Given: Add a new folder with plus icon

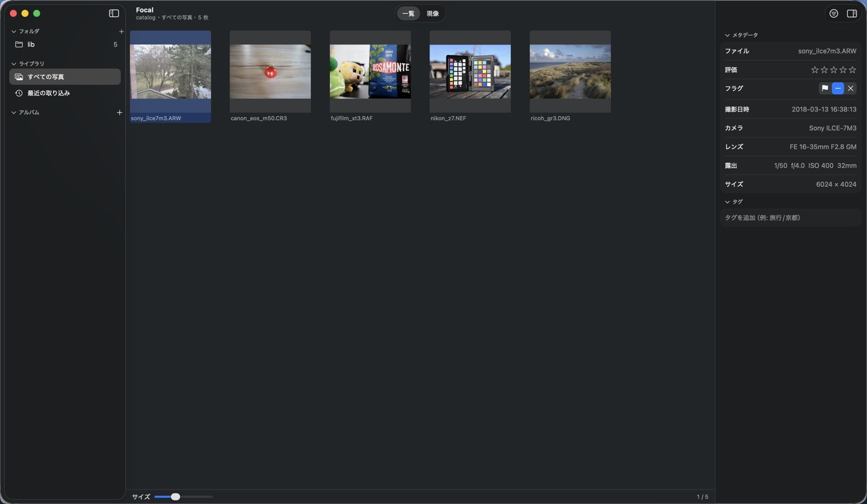Looking at the screenshot, I should (x=121, y=31).
